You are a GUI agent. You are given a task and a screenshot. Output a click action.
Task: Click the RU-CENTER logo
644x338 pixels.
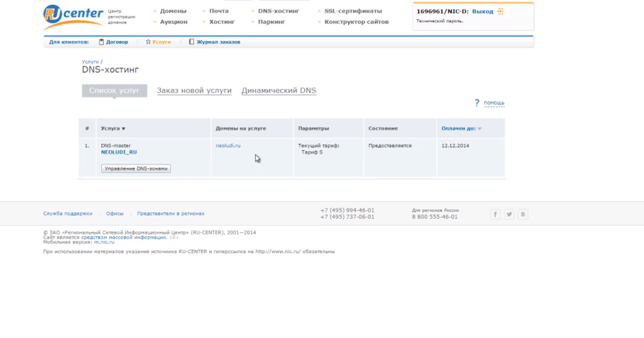(x=73, y=16)
